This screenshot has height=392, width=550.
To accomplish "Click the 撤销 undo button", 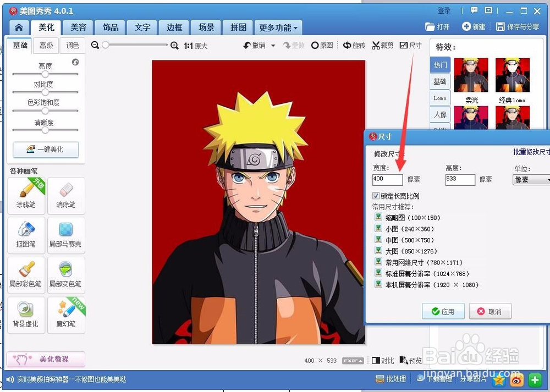I will click(x=254, y=45).
